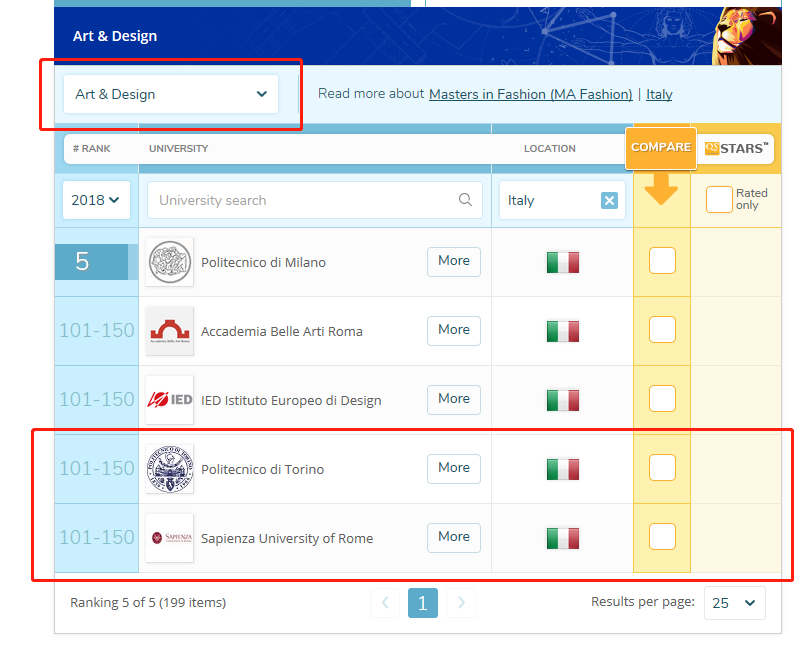Follow the Italy link in the read-more line
Screen dimensions: 802x652
(x=659, y=94)
